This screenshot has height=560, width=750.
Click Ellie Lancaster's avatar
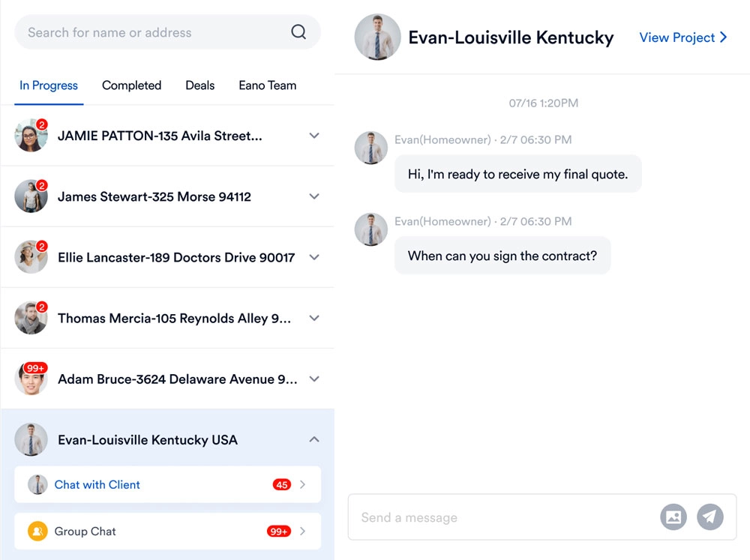[31, 257]
